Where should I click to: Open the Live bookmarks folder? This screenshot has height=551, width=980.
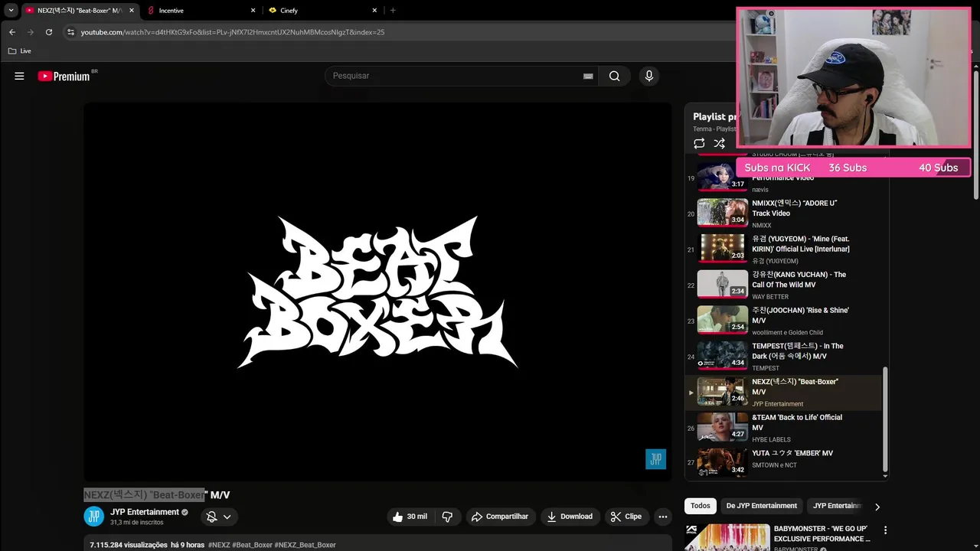[x=20, y=51]
